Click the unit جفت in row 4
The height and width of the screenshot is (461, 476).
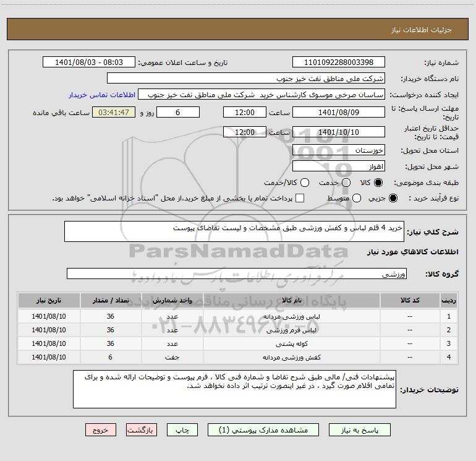(x=172, y=358)
